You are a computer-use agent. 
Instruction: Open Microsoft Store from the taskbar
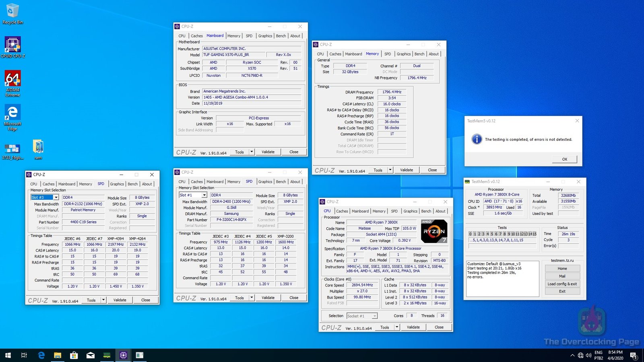coord(74,355)
